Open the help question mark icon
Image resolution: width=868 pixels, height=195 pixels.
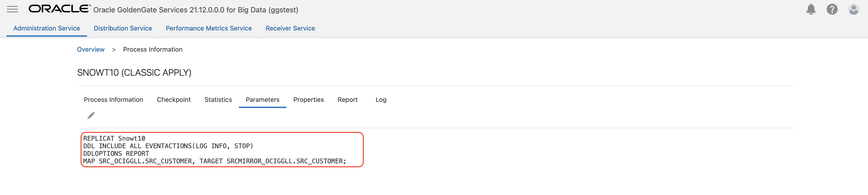832,9
